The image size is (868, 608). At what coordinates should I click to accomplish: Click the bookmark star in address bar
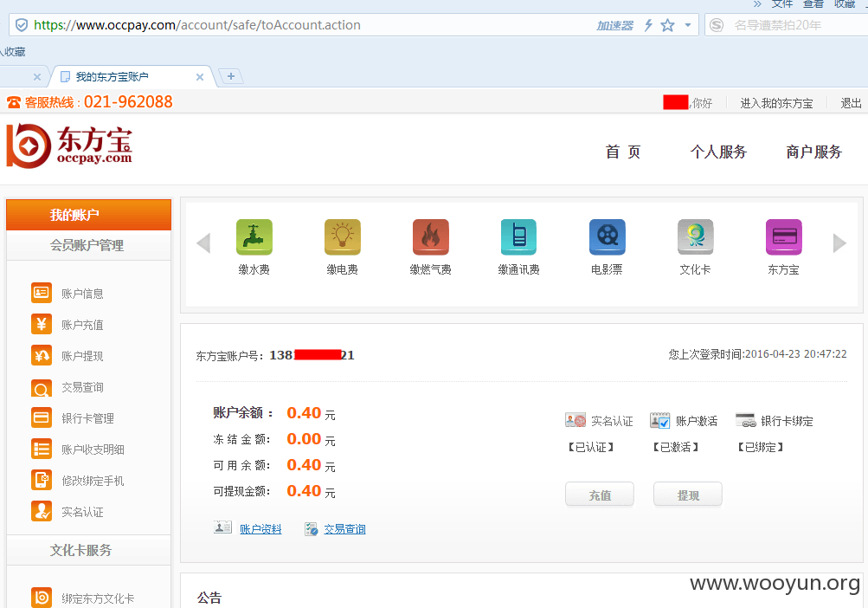click(x=667, y=25)
